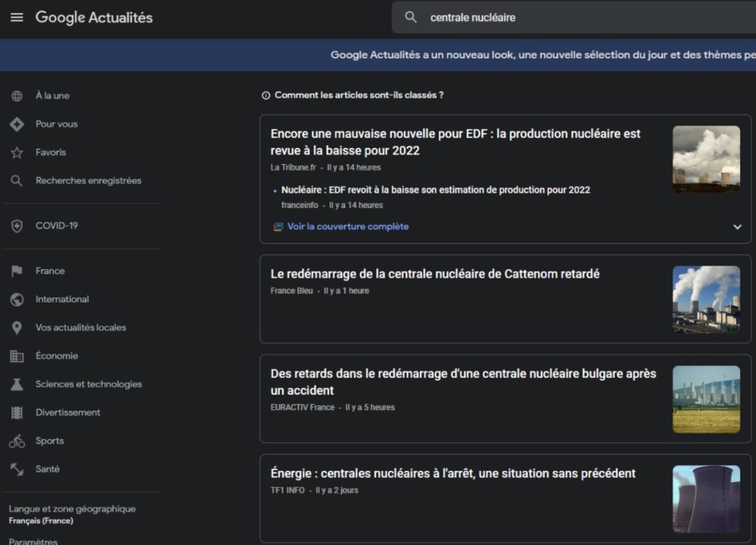This screenshot has height=545, width=756.
Task: Click the 'TF1 INFO' source label
Action: (287, 490)
